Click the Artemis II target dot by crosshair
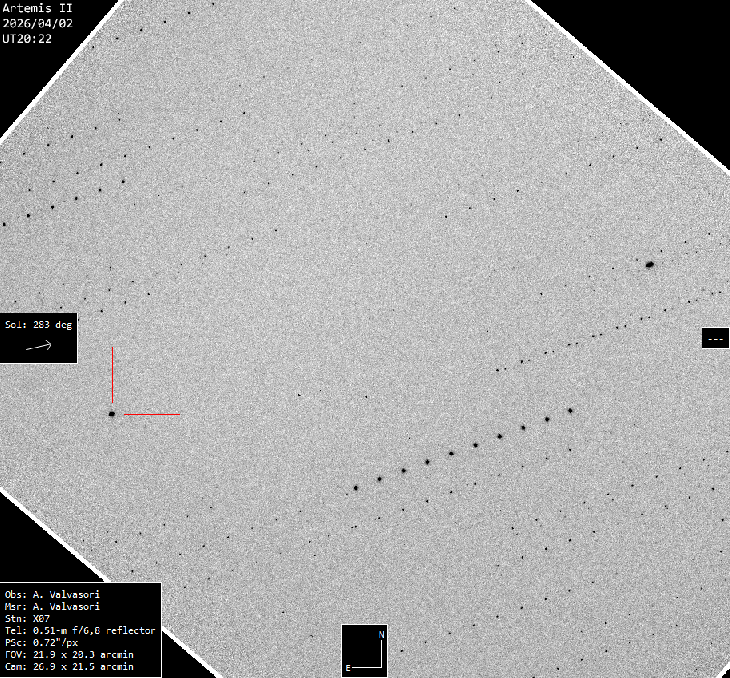 [112, 413]
